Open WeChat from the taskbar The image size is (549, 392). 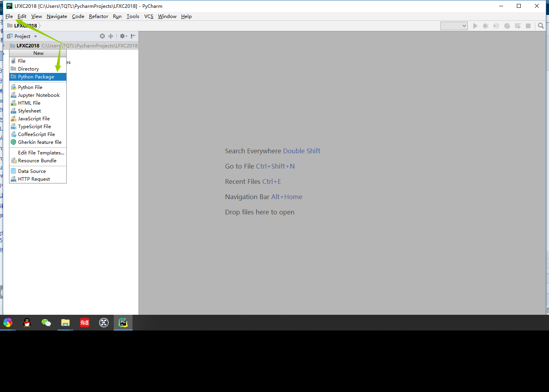coord(46,323)
